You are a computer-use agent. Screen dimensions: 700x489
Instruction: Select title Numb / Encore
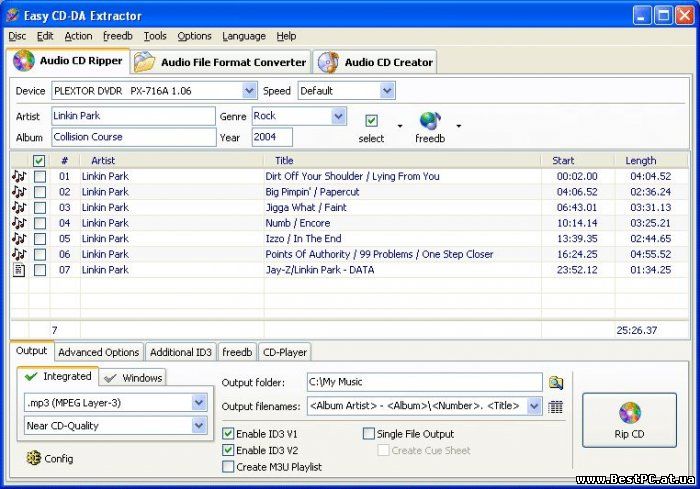(298, 223)
